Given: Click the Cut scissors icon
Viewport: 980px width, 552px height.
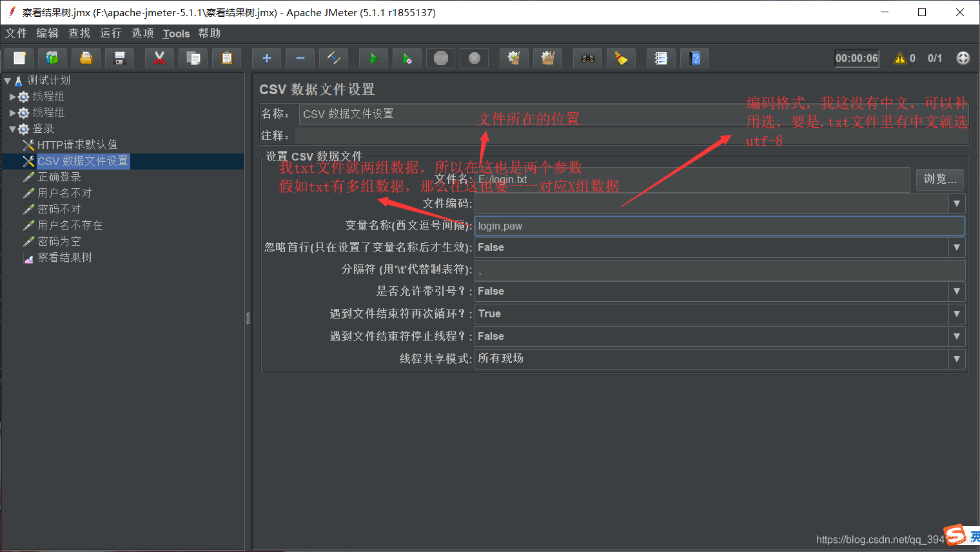Looking at the screenshot, I should [x=160, y=58].
